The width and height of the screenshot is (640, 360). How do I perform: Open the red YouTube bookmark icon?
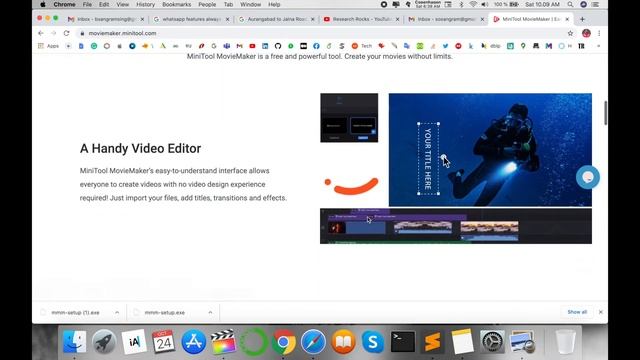tap(252, 46)
